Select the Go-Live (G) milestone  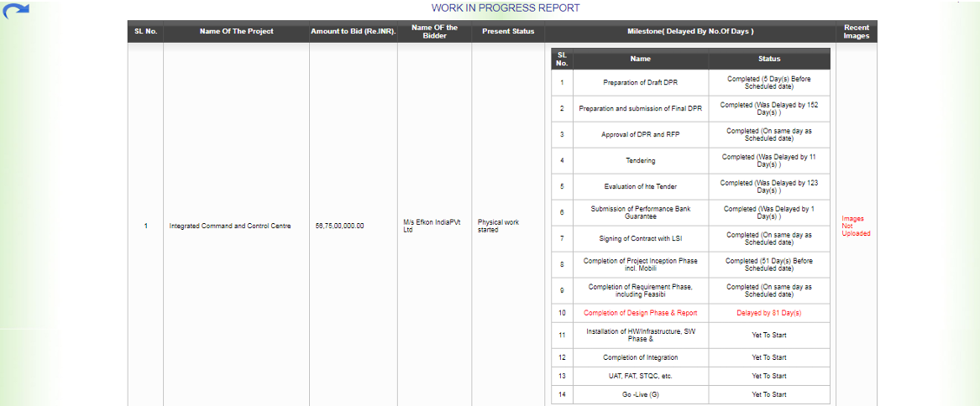(640, 394)
